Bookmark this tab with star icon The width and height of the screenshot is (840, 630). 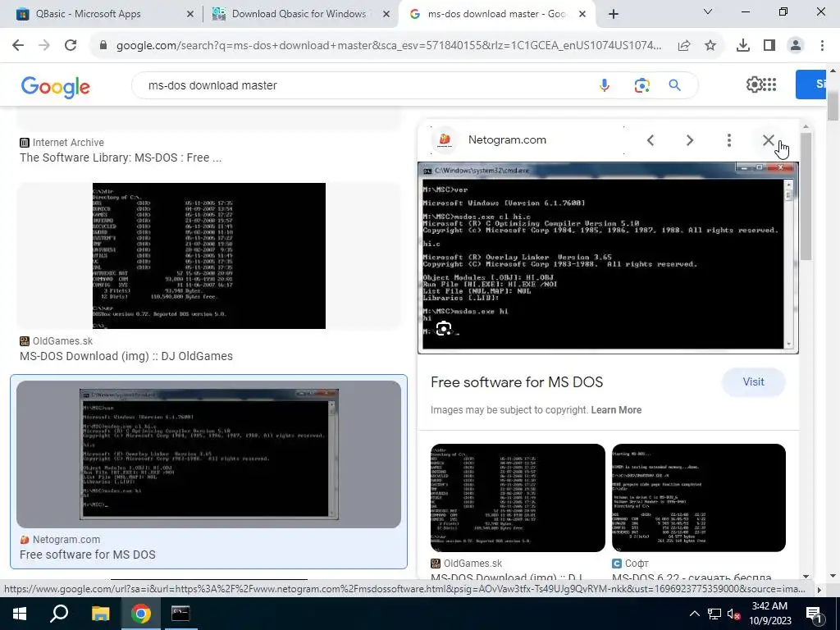710,46
